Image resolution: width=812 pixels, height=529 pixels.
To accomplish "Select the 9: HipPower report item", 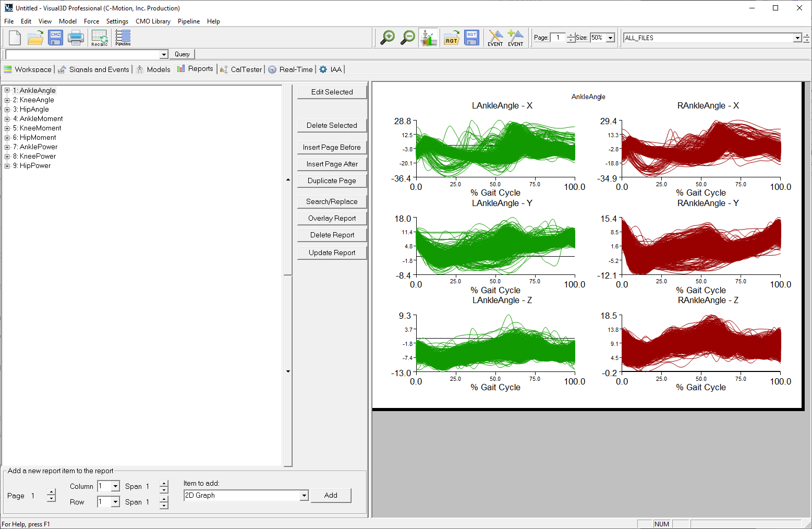I will click(32, 165).
